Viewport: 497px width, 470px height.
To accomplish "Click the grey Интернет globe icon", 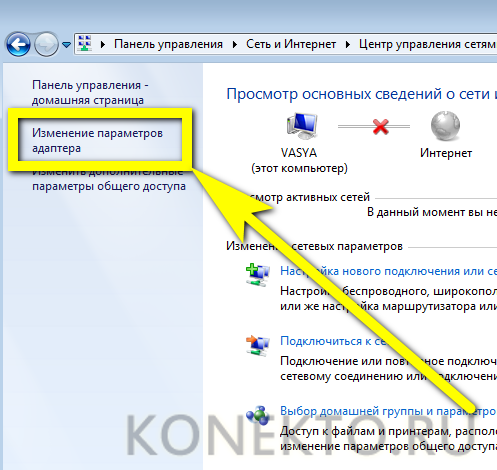I will pyautogui.click(x=445, y=126).
